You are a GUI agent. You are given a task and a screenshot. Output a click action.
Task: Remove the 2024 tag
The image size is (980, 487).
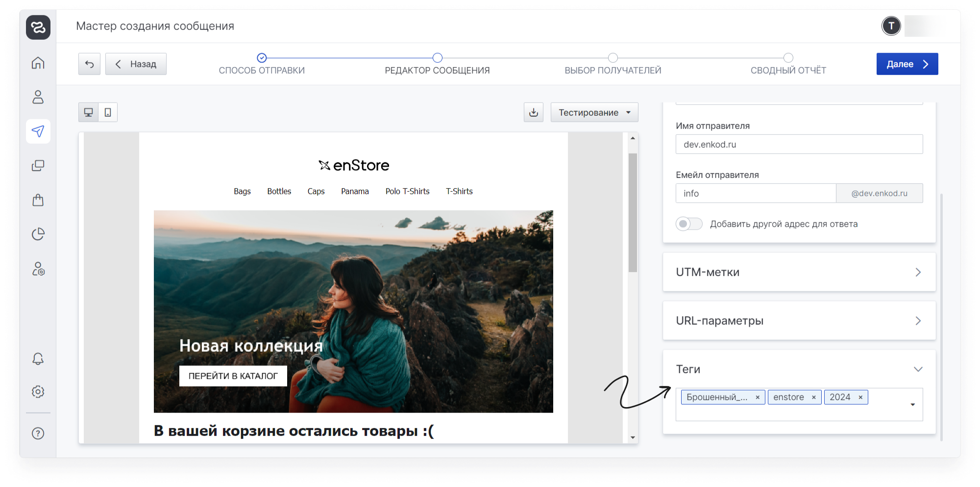[x=860, y=397]
